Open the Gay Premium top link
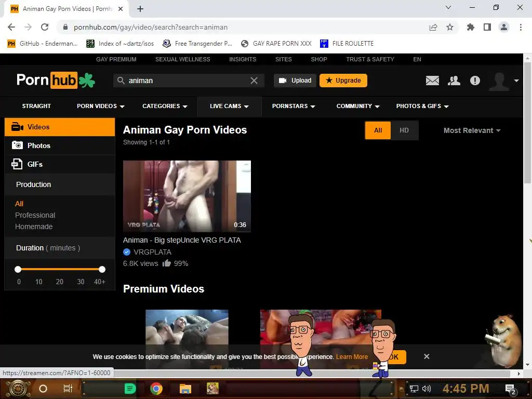This screenshot has height=399, width=532. [x=116, y=59]
